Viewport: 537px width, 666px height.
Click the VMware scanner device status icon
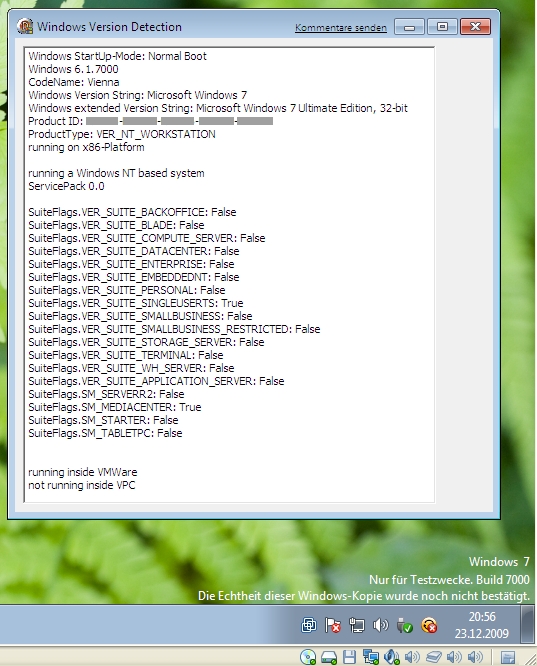[433, 657]
